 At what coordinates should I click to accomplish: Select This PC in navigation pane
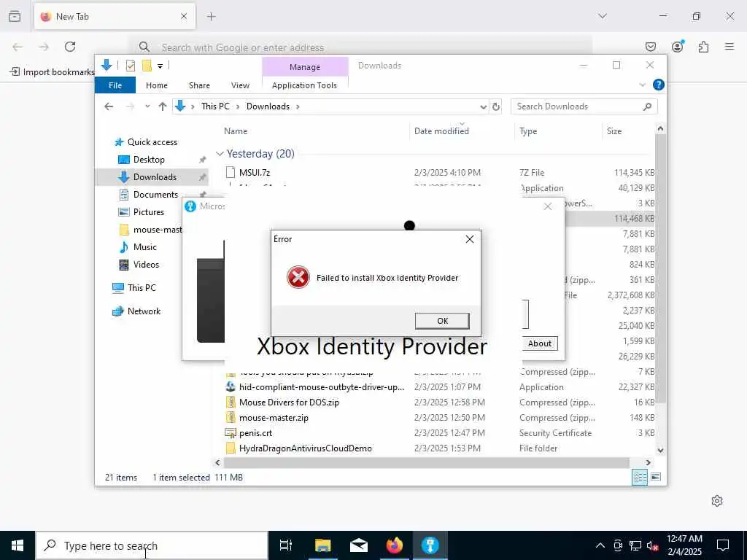pyautogui.click(x=142, y=287)
